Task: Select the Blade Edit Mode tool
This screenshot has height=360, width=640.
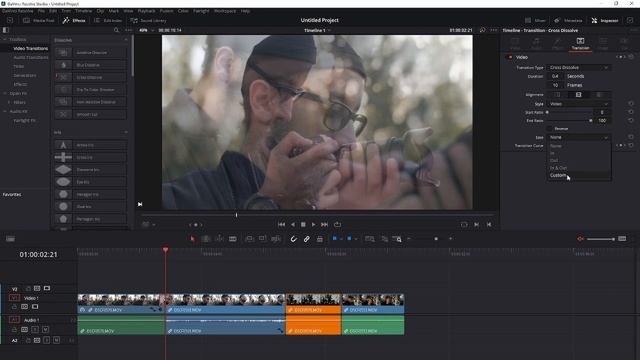Action: coord(233,239)
